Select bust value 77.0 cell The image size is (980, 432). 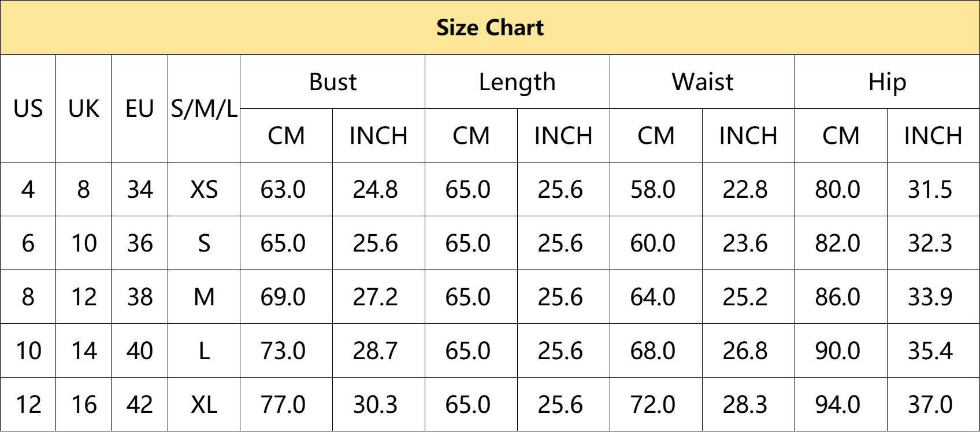[x=287, y=404]
